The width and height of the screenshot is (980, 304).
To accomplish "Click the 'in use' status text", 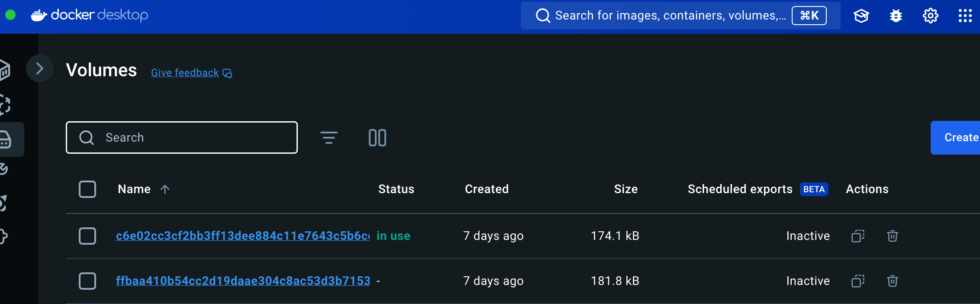I will (393, 236).
